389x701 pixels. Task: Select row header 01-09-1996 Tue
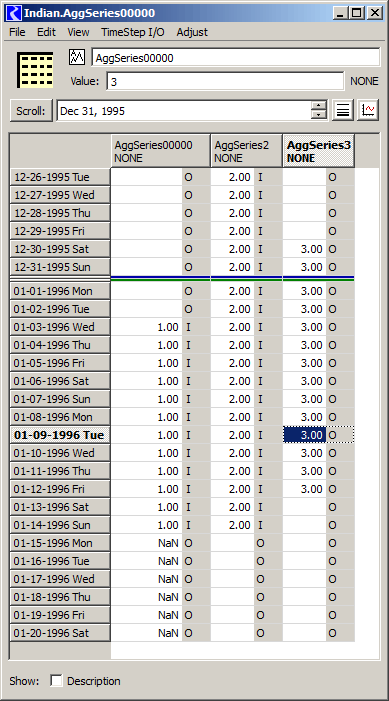[x=60, y=435]
